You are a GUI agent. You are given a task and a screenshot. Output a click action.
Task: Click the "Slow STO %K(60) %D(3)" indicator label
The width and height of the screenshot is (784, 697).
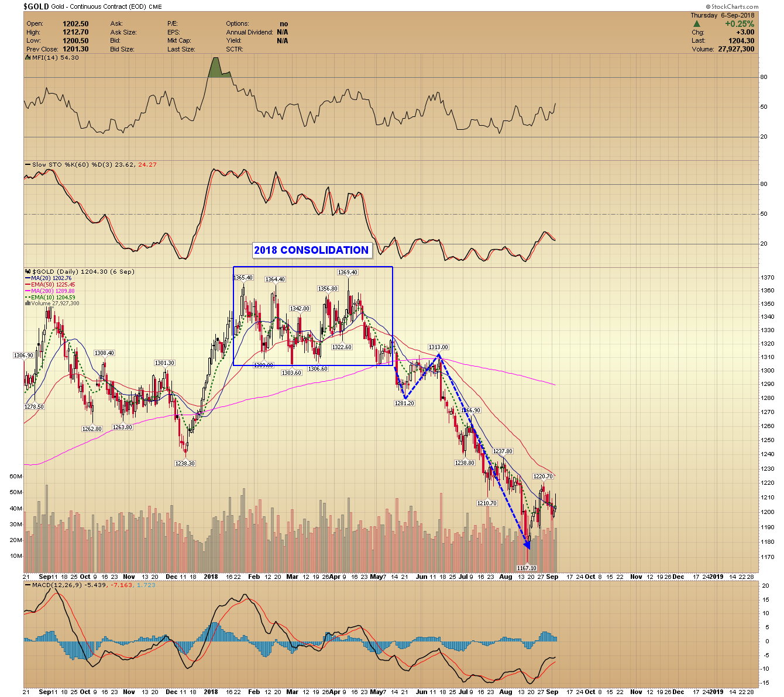[73, 165]
